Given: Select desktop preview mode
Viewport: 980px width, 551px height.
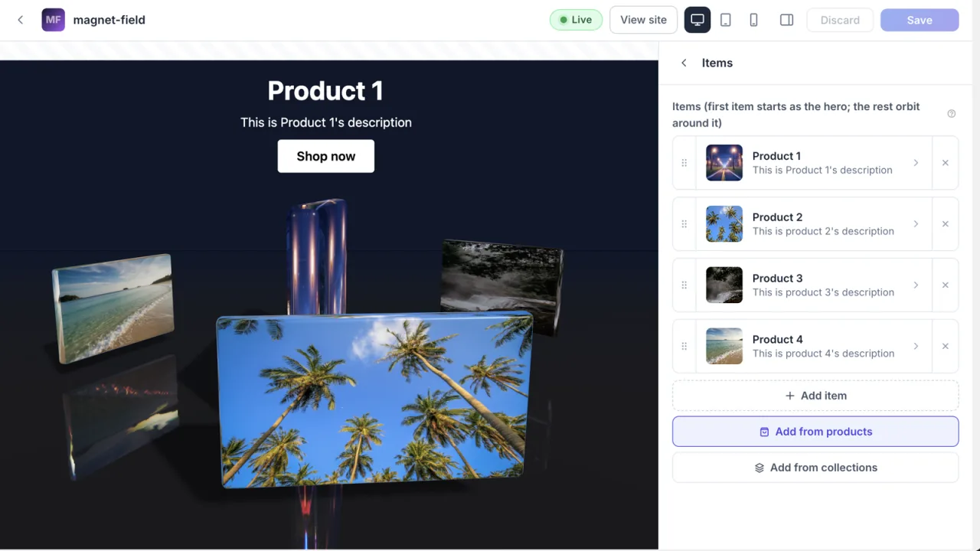Looking at the screenshot, I should click(x=697, y=20).
